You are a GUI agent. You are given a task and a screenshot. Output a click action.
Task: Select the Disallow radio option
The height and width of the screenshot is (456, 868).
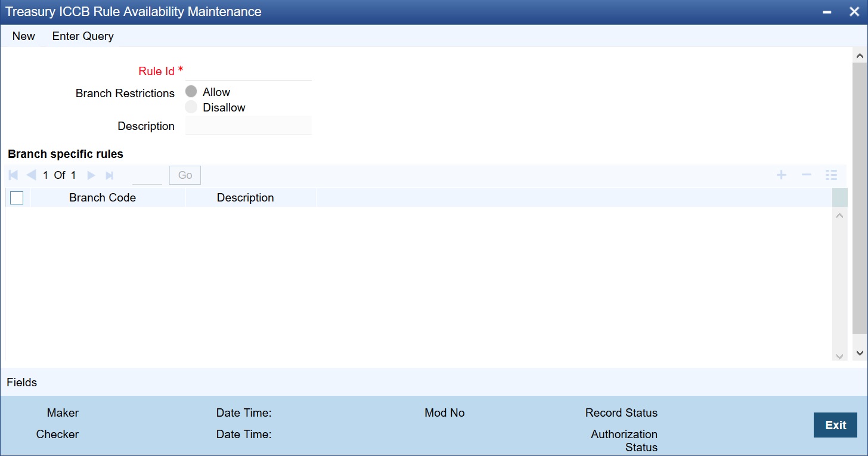click(x=191, y=107)
